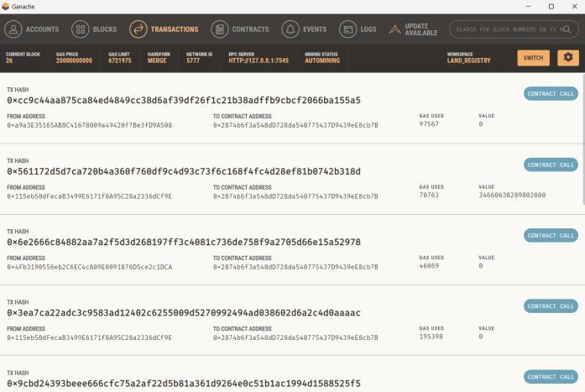This screenshot has width=585, height=392.
Task: Open transaction hash 0x561172d5d7ca720b...
Action: pos(184,171)
